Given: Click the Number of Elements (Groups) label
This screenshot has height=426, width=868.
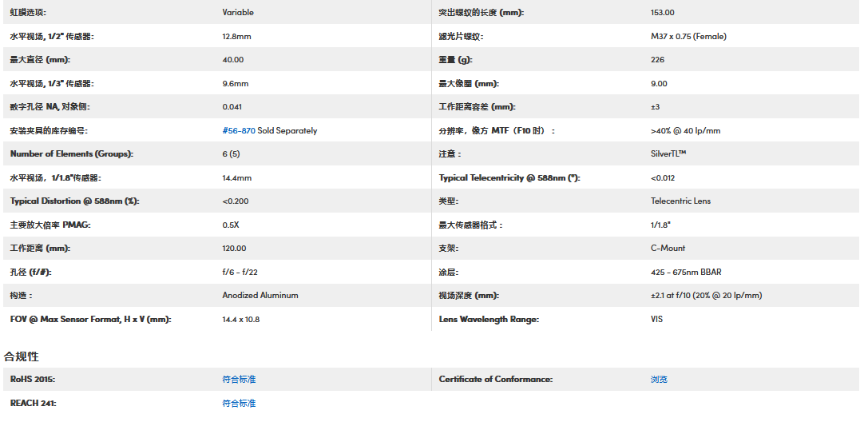Looking at the screenshot, I should pos(71,153).
